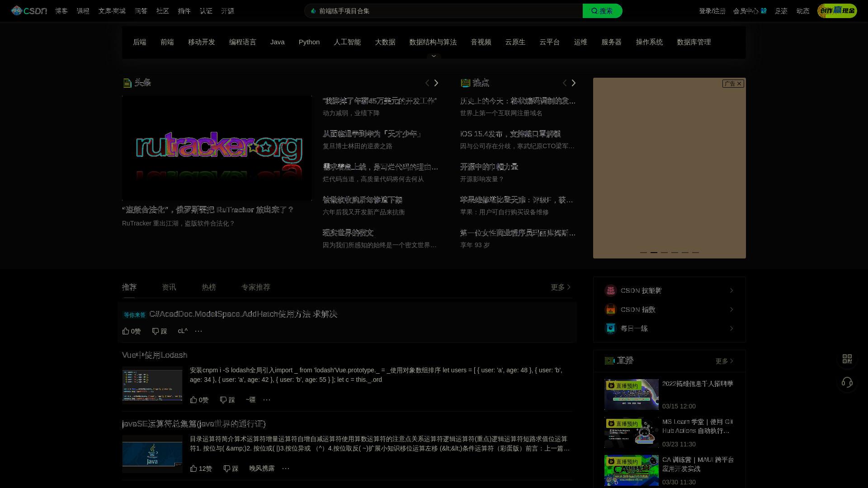Open 问答 in the top menu
868x488 pixels.
point(141,11)
